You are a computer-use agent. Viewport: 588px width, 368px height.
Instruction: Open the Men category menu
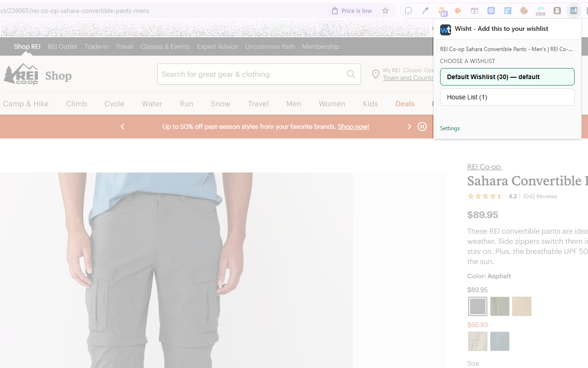[x=294, y=103]
